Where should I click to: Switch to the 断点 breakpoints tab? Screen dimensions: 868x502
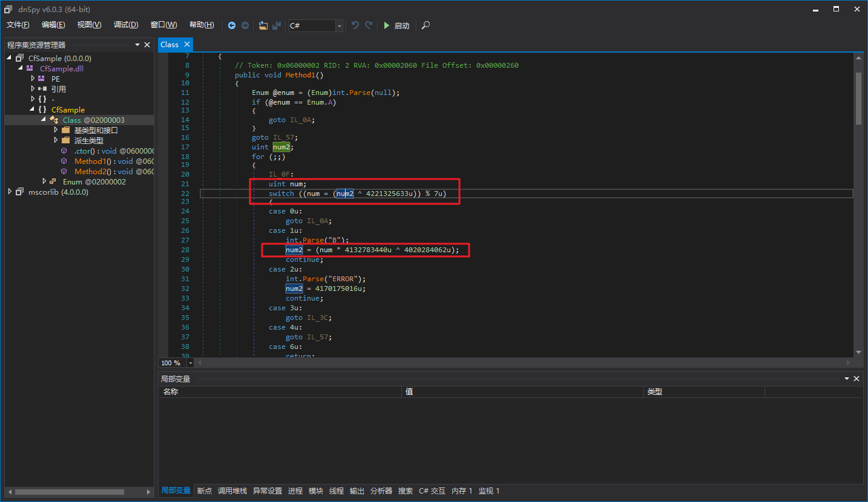click(205, 491)
